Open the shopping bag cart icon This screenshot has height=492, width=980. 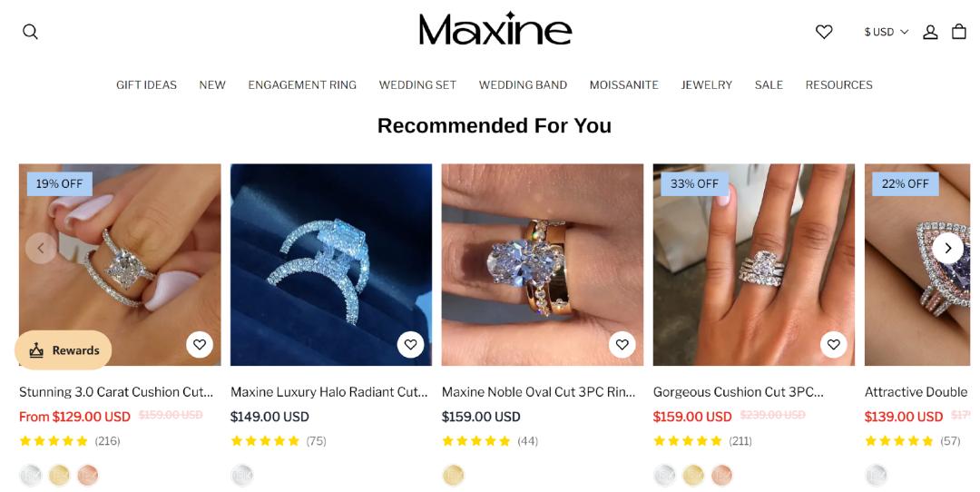pos(959,31)
